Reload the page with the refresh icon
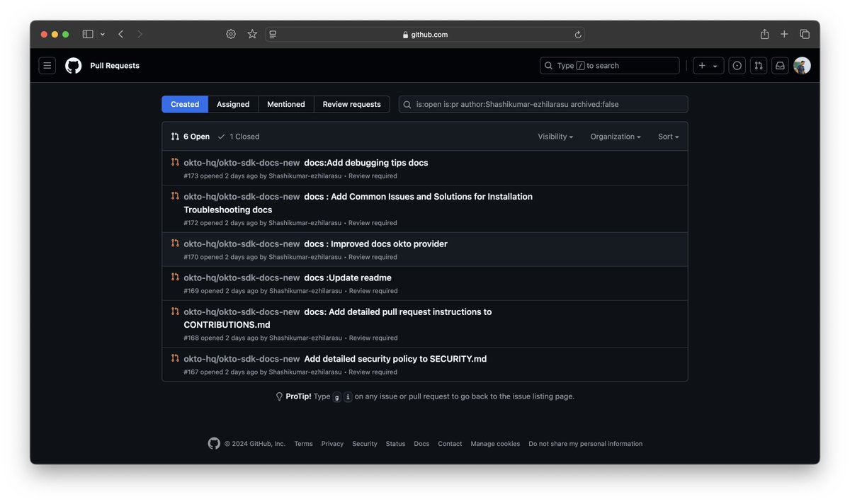 [x=578, y=34]
